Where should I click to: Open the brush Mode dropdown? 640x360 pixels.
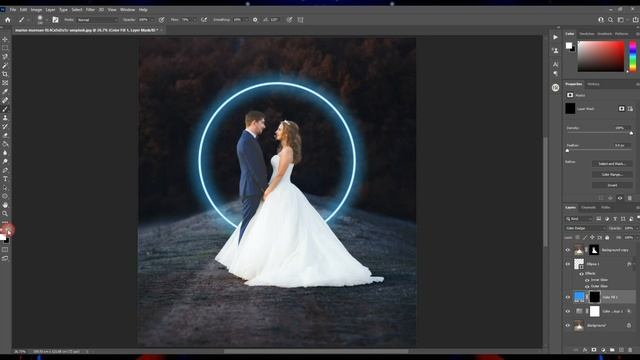(97, 20)
